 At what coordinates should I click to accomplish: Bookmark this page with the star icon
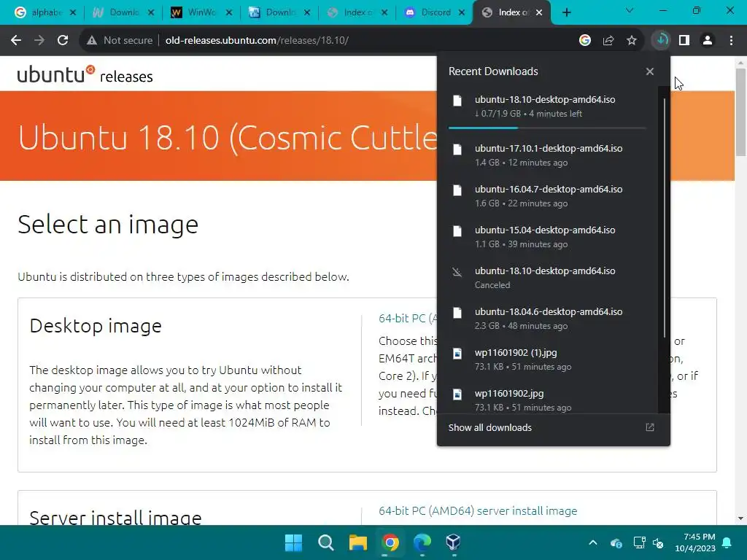point(632,41)
